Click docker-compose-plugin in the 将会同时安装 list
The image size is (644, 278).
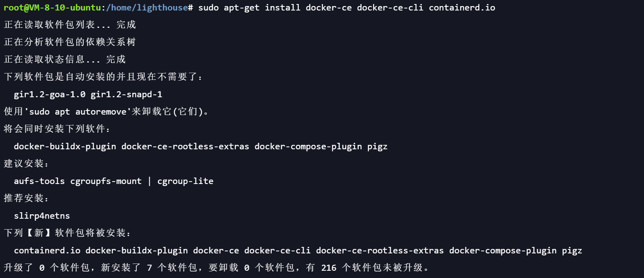coord(308,146)
